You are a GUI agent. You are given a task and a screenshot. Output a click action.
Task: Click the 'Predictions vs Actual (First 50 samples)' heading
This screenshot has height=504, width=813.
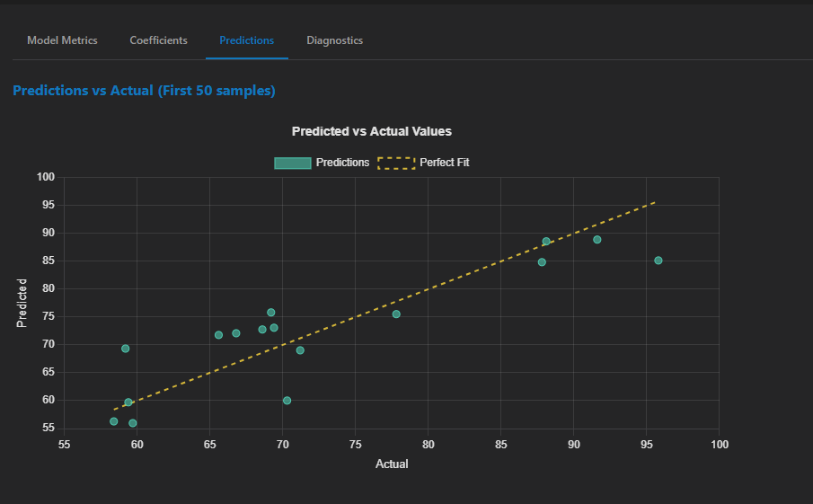[144, 91]
